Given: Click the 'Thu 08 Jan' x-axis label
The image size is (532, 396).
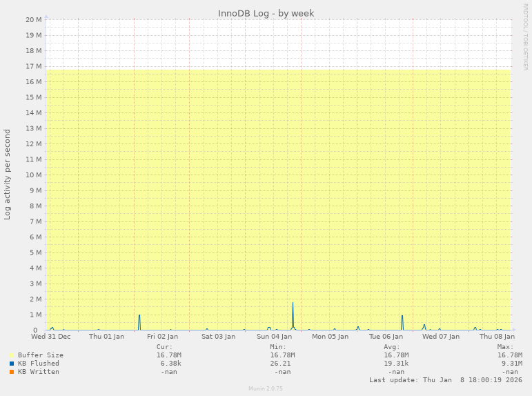Looking at the screenshot, I should click(497, 336).
